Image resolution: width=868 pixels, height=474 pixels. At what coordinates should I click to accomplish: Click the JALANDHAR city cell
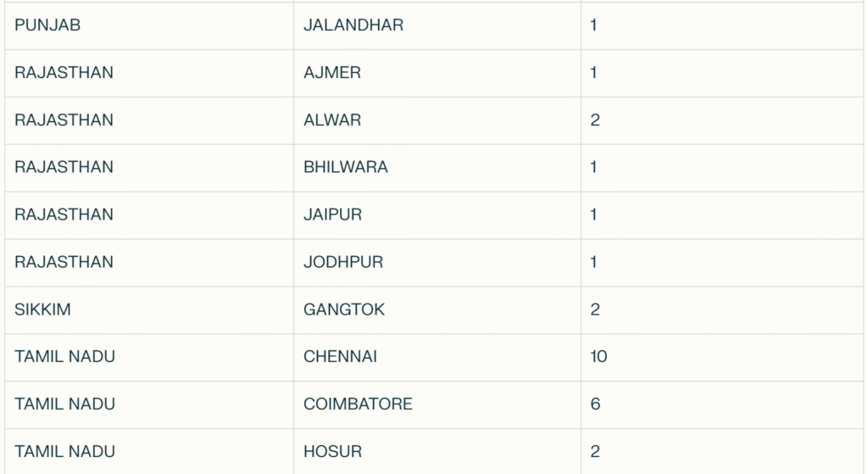click(x=437, y=25)
